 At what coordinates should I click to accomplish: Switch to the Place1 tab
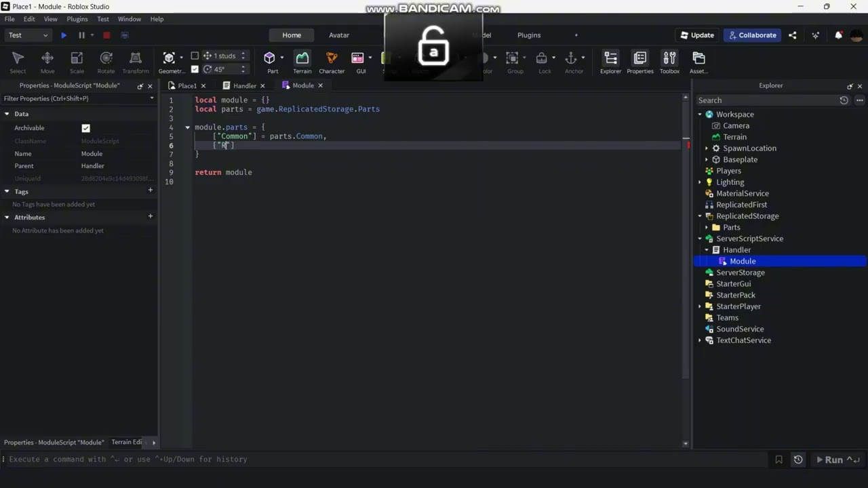[x=187, y=85]
